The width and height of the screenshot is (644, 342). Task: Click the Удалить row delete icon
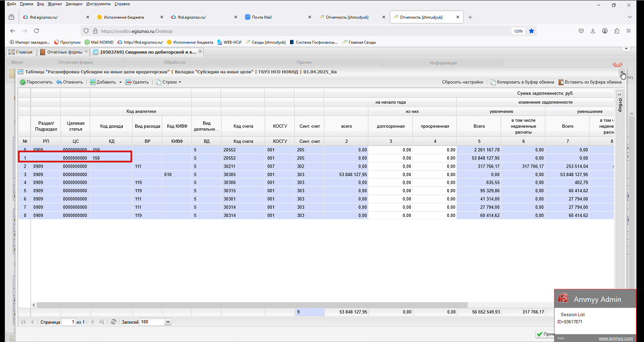128,82
